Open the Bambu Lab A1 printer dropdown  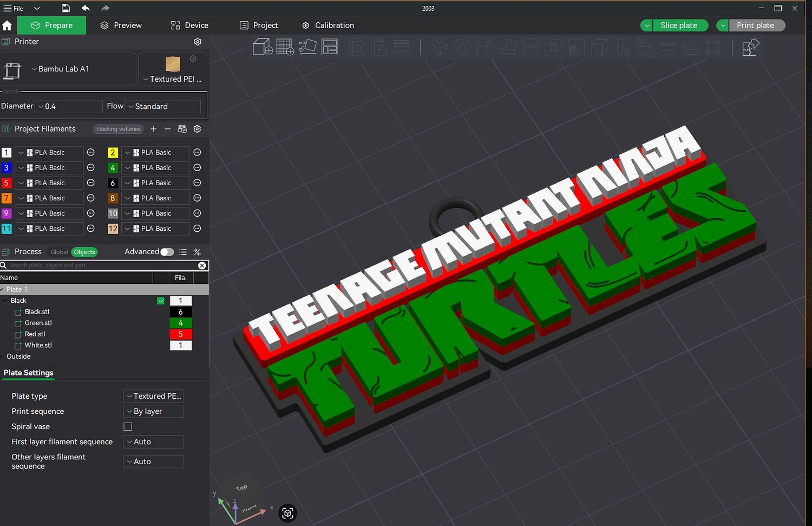click(68, 69)
